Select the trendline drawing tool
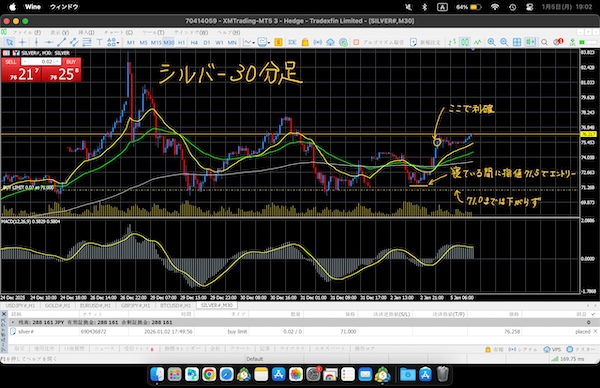This screenshot has width=600, height=388. point(61,42)
